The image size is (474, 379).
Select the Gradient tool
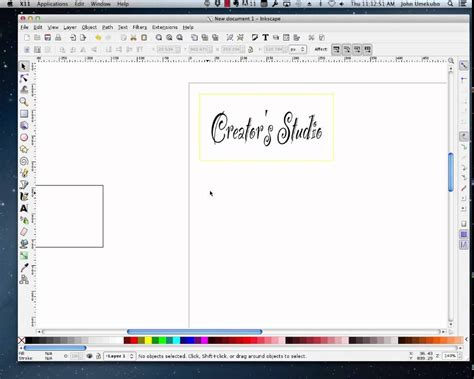[24, 256]
